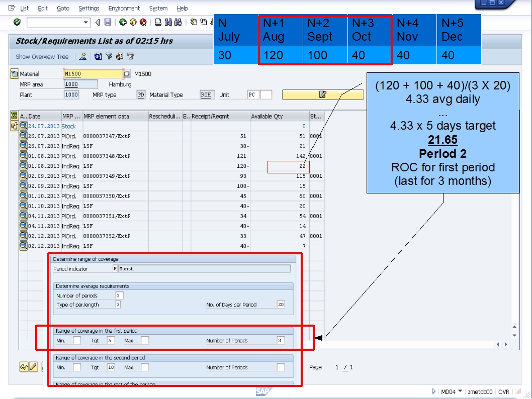Screen dimensions: 532x399
Task: Click the Cancel red X icon
Action: coord(144,23)
